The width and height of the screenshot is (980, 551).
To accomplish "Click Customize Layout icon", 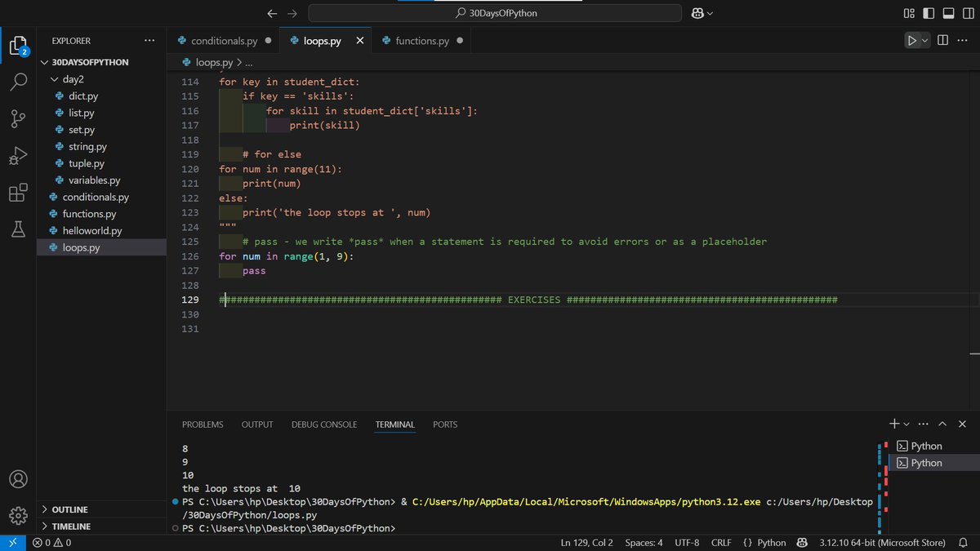I will pyautogui.click(x=909, y=13).
